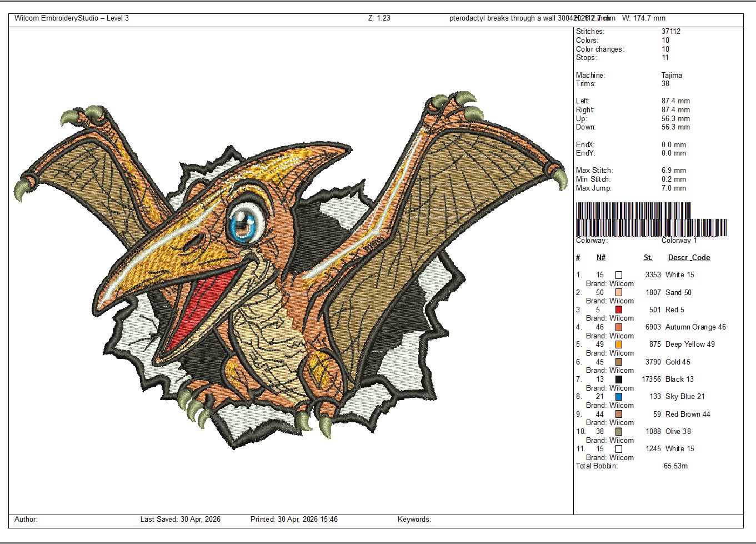Image resolution: width=756 pixels, height=544 pixels.
Task: Click the White 15 swatch in row 1
Action: 618,275
